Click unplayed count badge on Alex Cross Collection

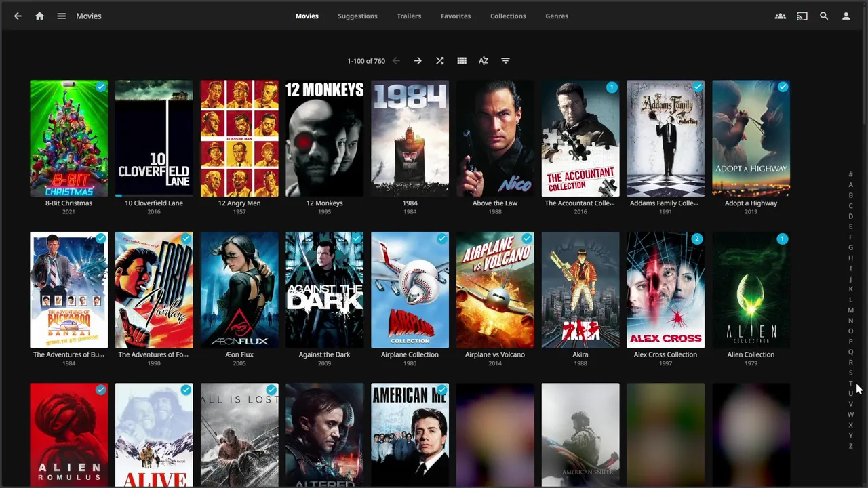point(697,239)
